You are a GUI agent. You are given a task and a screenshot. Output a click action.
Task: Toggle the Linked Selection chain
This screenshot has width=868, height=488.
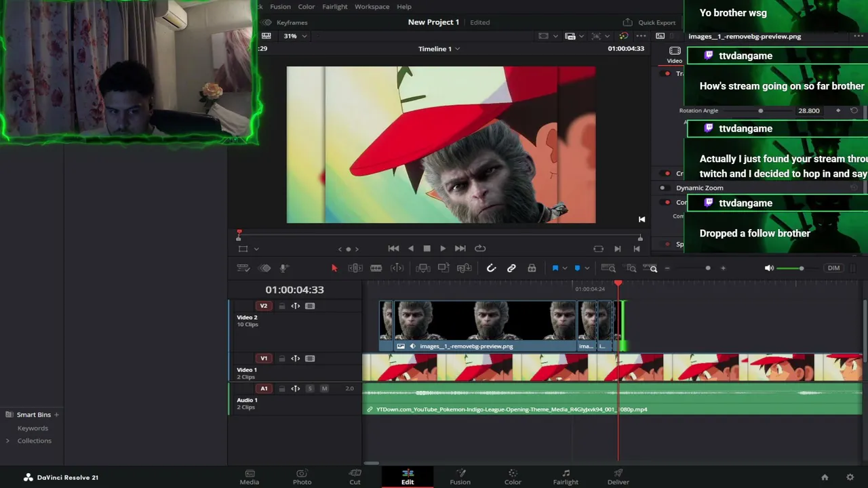pos(511,268)
